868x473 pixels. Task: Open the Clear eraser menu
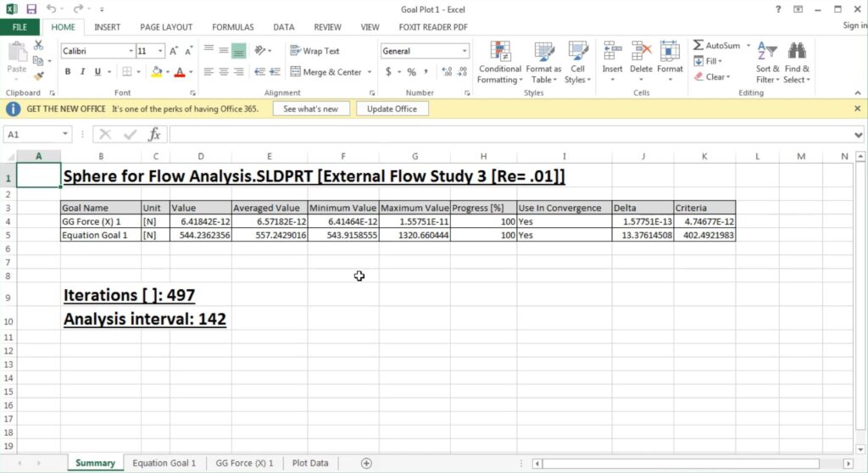click(x=712, y=77)
